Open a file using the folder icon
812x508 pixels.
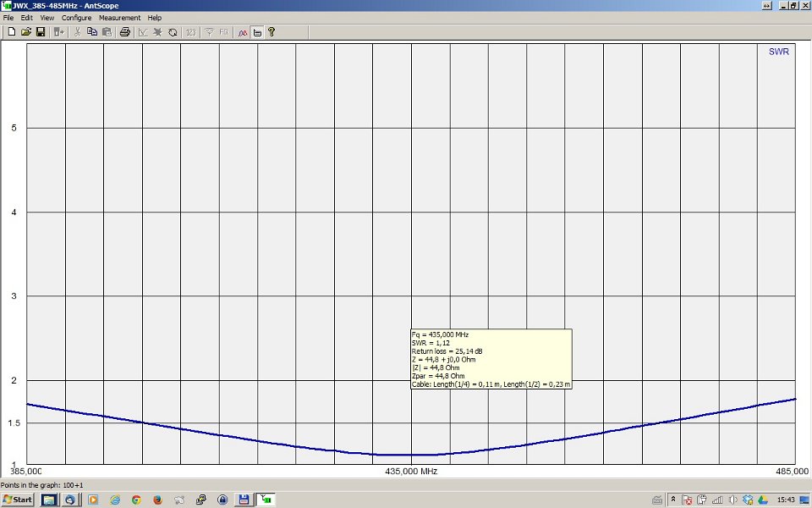pyautogui.click(x=26, y=32)
